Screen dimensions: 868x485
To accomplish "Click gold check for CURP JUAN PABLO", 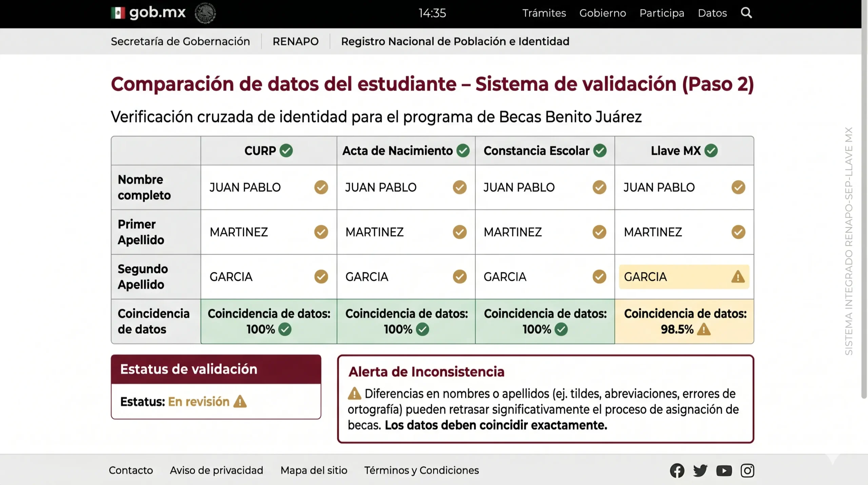I will pyautogui.click(x=321, y=187).
